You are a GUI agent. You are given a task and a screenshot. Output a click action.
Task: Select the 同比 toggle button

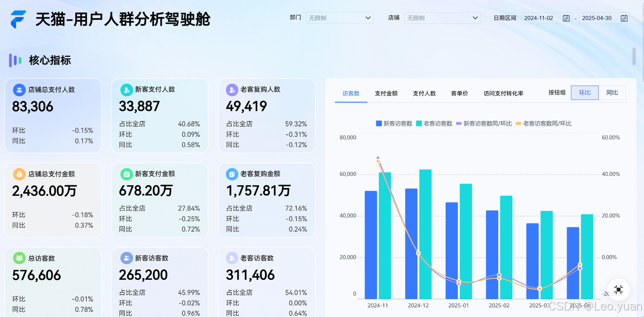(x=612, y=93)
